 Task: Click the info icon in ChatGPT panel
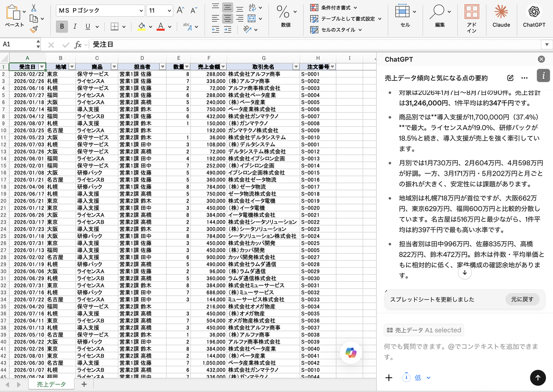(x=544, y=75)
